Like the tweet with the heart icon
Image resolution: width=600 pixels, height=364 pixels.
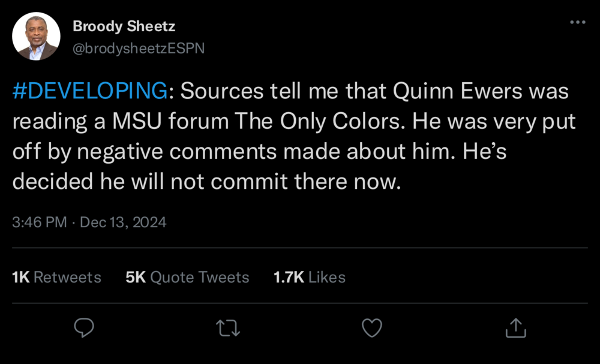(373, 327)
